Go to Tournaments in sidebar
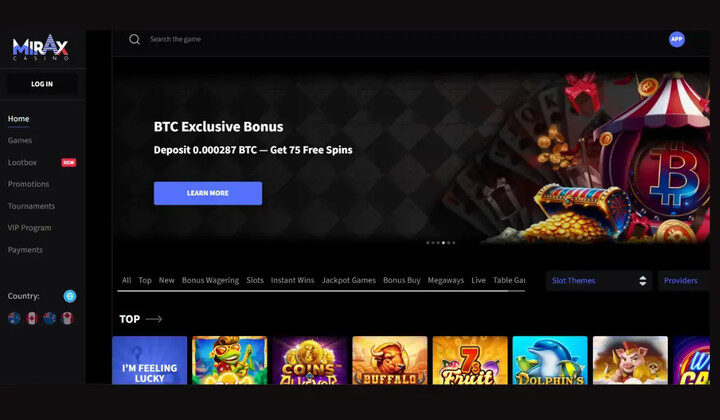This screenshot has height=420, width=720. [x=31, y=206]
